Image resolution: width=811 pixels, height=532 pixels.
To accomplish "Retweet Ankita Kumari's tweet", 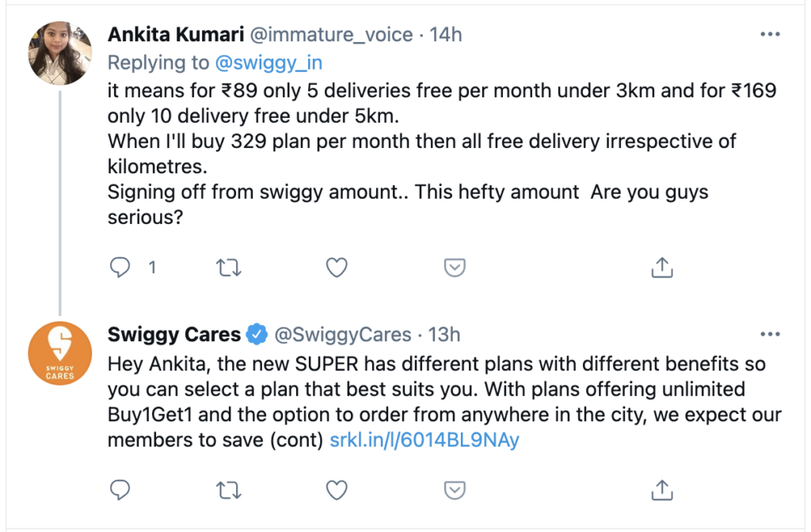I will pos(228,268).
